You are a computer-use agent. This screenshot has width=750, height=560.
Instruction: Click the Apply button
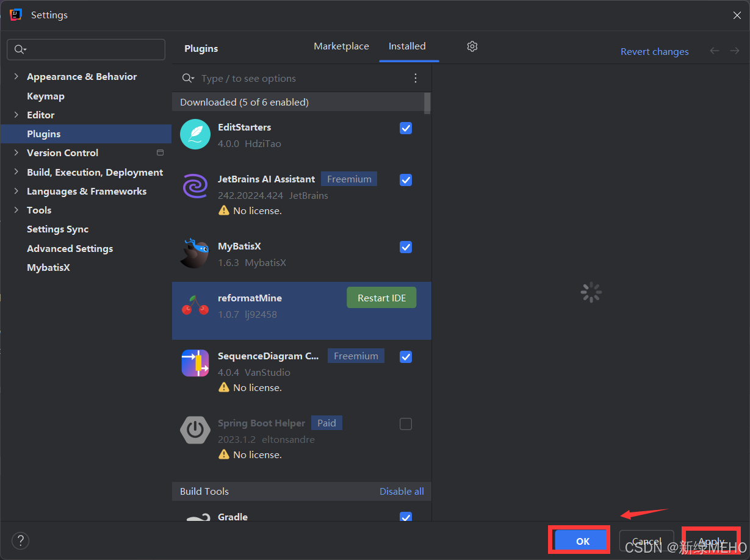click(711, 541)
